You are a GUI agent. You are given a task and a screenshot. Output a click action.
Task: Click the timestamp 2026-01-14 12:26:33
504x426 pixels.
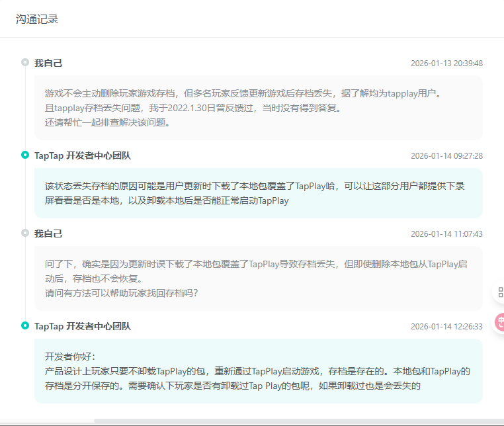click(446, 327)
